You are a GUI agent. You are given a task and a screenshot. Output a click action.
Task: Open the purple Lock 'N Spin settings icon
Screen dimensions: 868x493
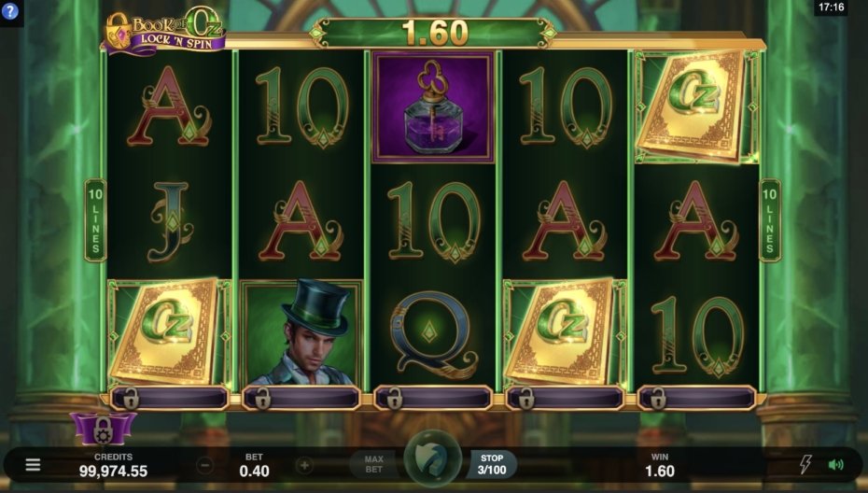click(x=103, y=429)
